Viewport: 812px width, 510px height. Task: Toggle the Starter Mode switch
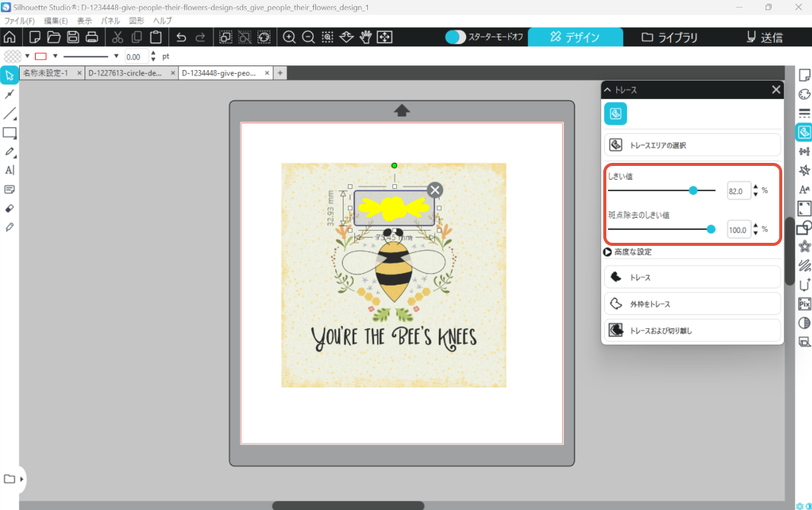[456, 37]
